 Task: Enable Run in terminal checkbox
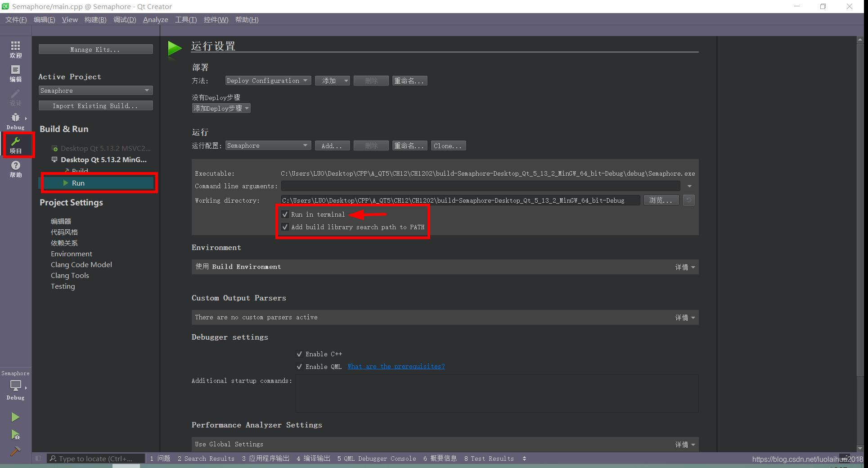285,214
